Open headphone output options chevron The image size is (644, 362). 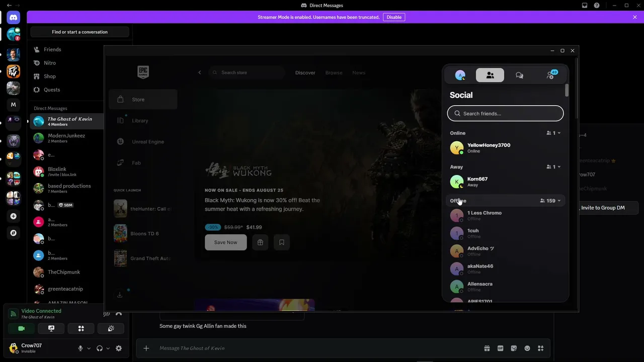(108, 348)
